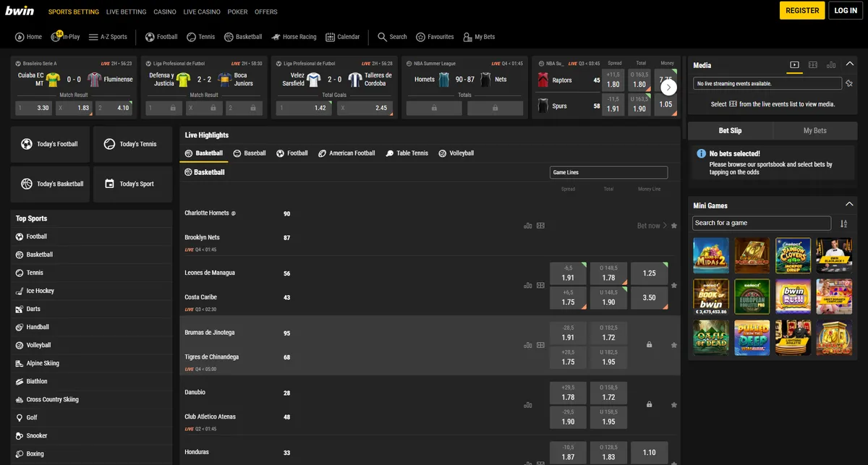Viewport: 868px width, 465px height.
Task: Click the yellow REGISTER button
Action: [x=802, y=11]
